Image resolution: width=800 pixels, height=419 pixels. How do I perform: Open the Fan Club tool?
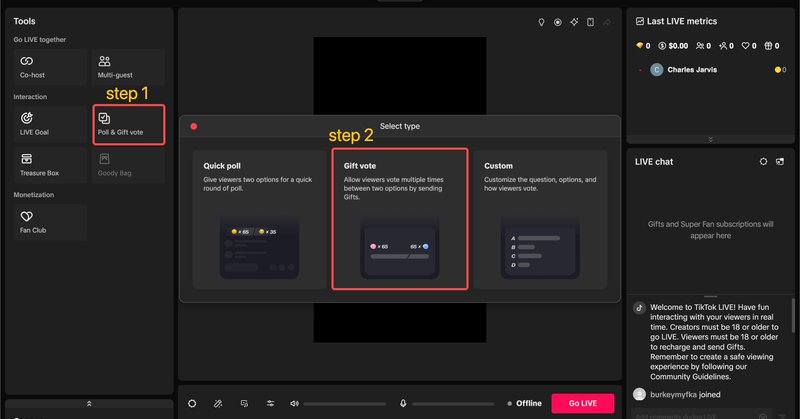(x=50, y=222)
